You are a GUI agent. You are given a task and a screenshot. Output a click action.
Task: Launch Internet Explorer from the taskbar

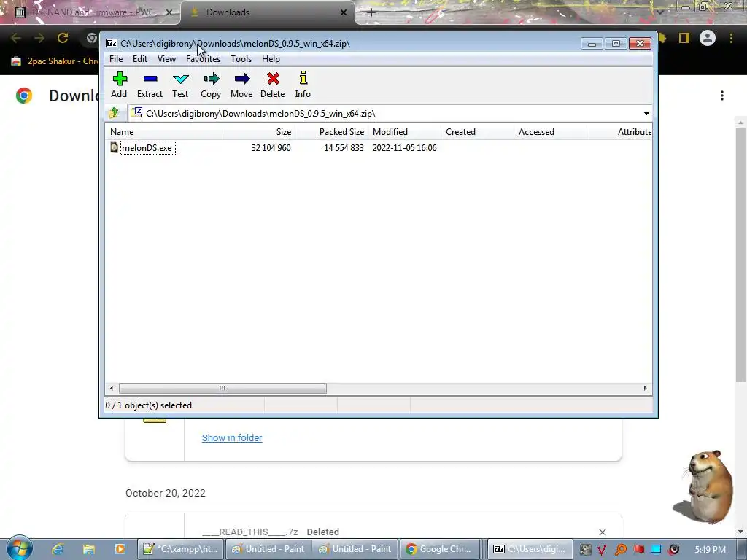pyautogui.click(x=58, y=549)
